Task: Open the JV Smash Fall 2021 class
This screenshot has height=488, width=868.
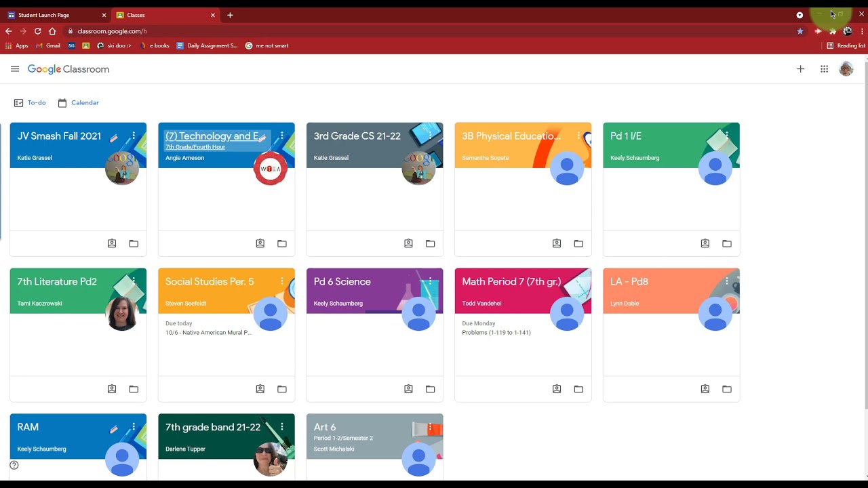Action: [59, 136]
